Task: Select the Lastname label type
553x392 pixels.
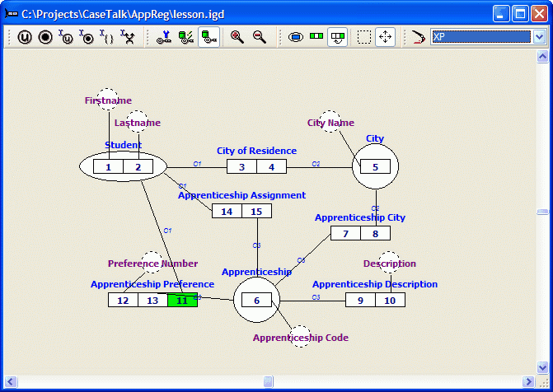Action: (x=138, y=123)
